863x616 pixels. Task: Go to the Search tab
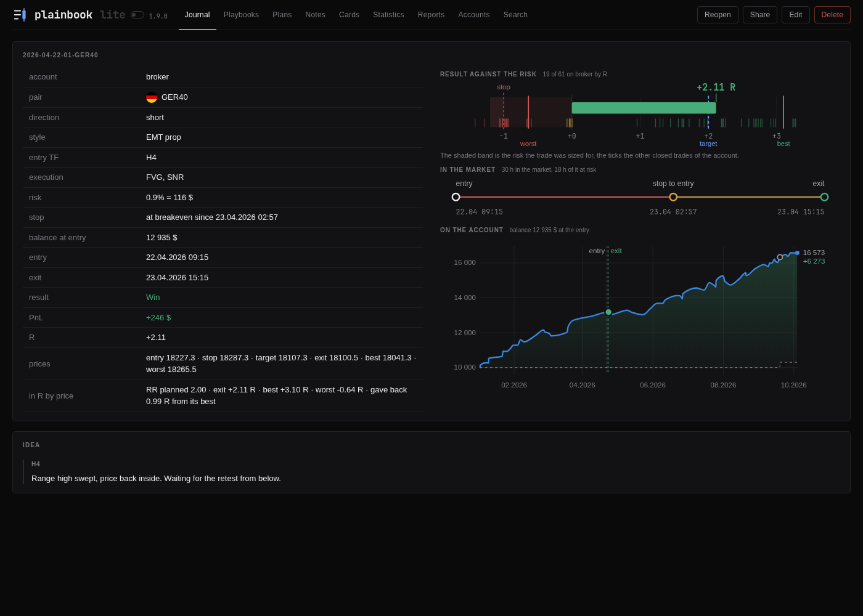(x=515, y=15)
